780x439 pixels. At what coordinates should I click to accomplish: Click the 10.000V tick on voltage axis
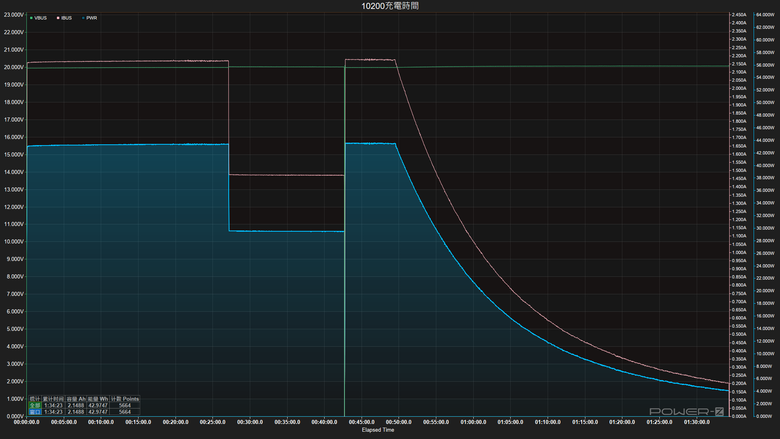13,242
